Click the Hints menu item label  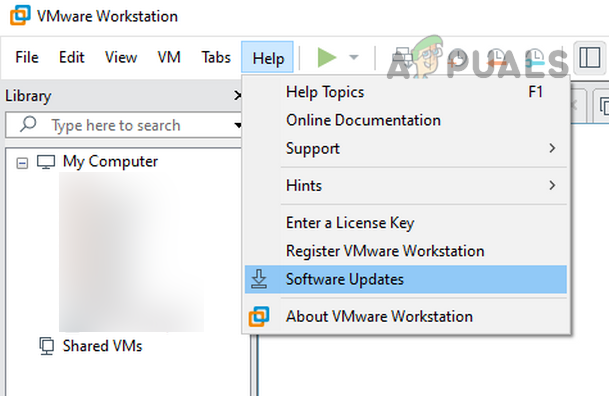[x=304, y=185]
